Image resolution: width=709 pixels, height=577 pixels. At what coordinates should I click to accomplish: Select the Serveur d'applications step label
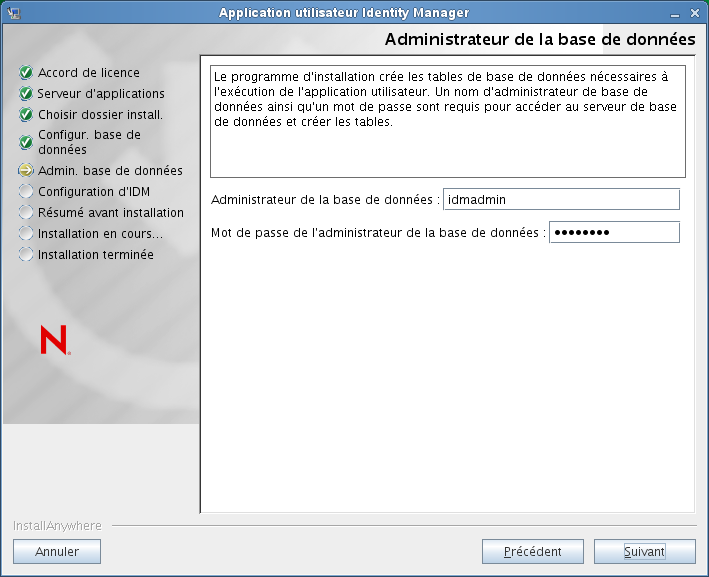click(101, 94)
